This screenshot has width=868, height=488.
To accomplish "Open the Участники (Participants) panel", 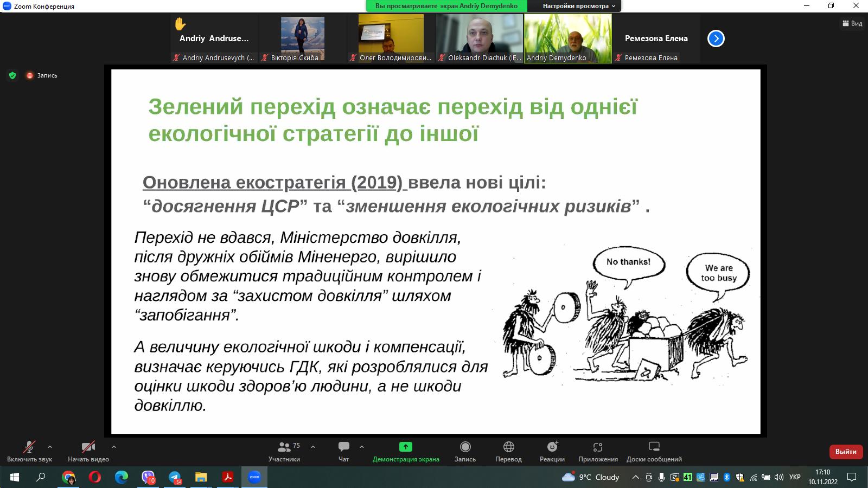I will click(286, 451).
